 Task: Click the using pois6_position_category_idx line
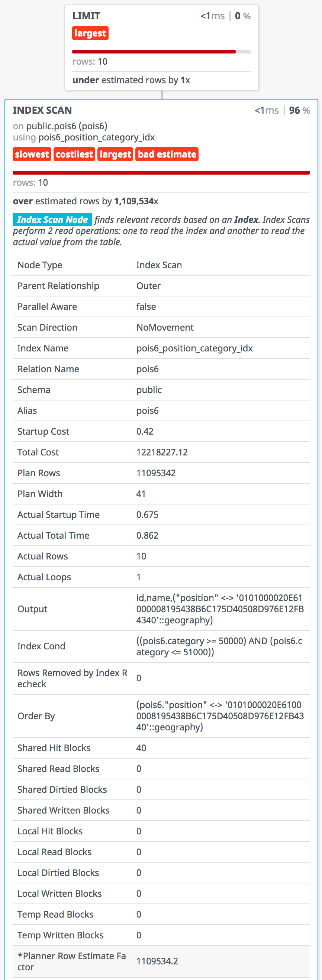point(84,137)
